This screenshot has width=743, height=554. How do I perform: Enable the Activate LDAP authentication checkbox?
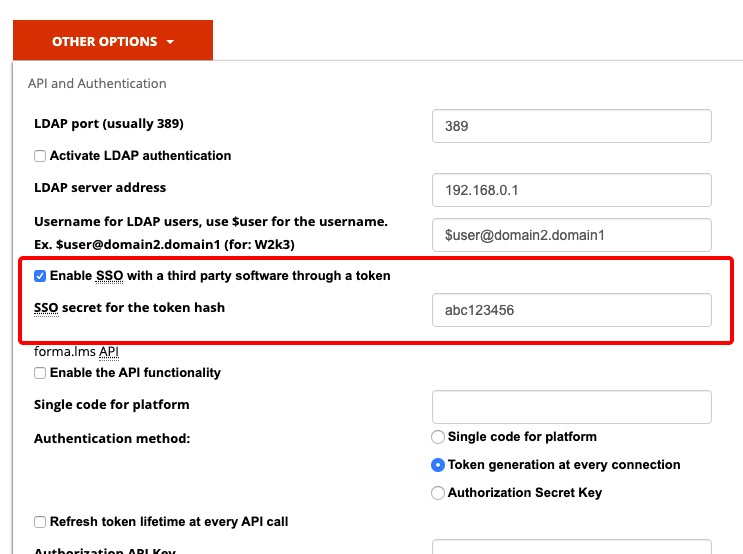click(40, 156)
